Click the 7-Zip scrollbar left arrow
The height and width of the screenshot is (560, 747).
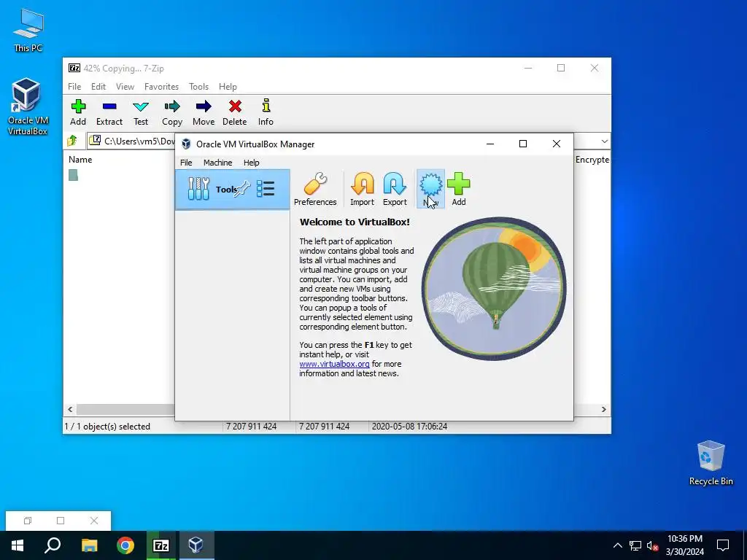71,410
